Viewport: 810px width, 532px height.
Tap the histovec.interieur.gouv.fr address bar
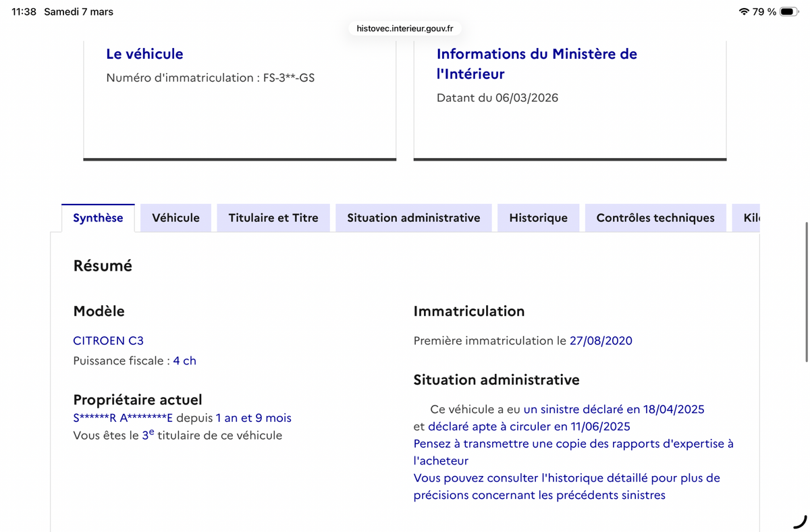pos(404,28)
